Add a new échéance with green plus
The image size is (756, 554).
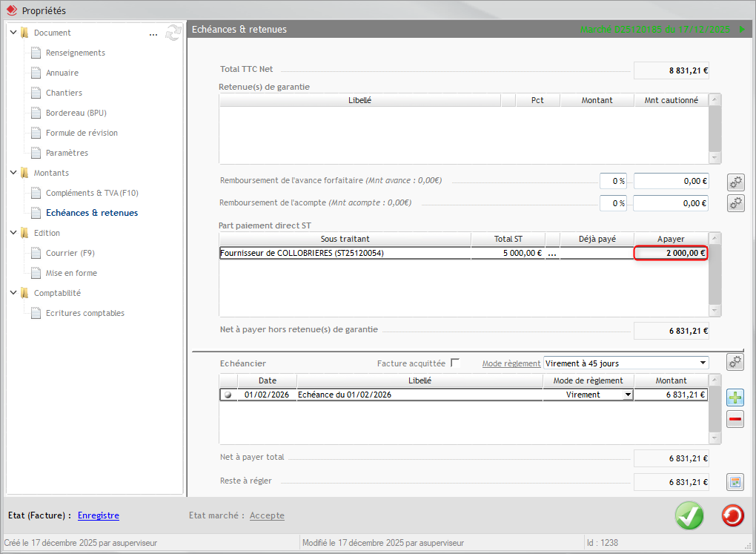735,398
